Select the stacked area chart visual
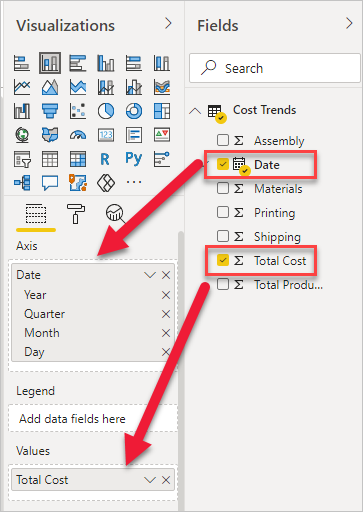The image size is (363, 512). [78, 87]
